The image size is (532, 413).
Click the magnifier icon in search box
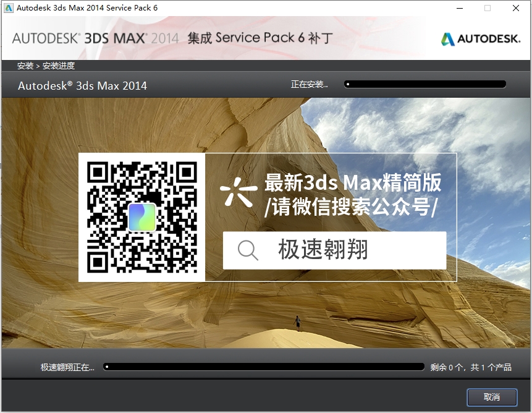click(248, 250)
